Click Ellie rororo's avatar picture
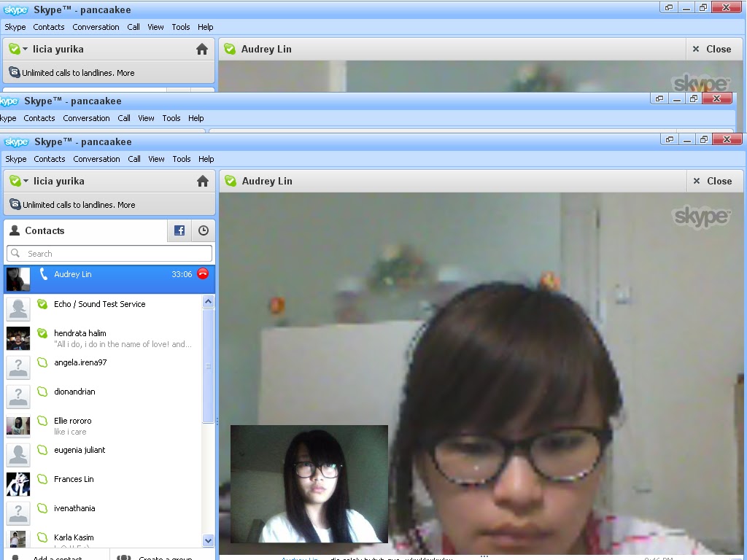This screenshot has height=560, width=747. 18,426
